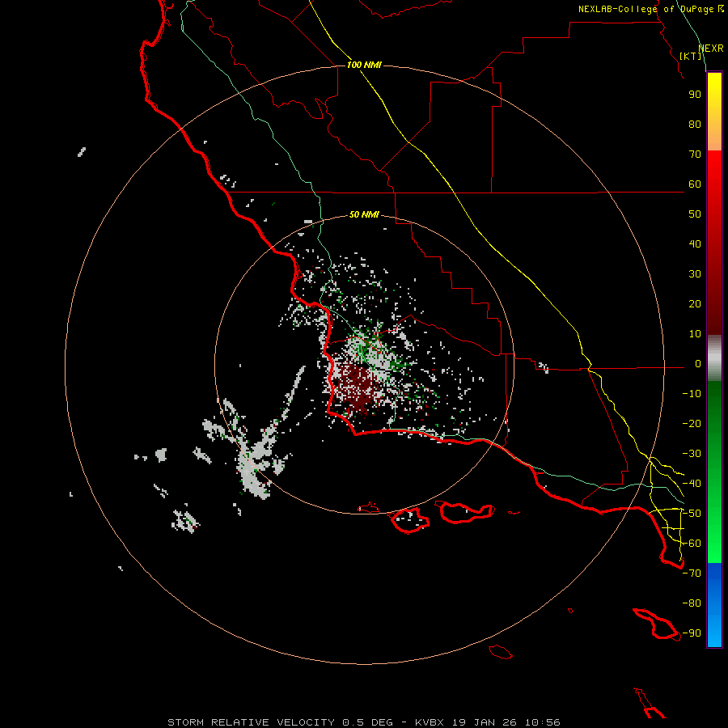Select the 60 scale label

pos(695,184)
